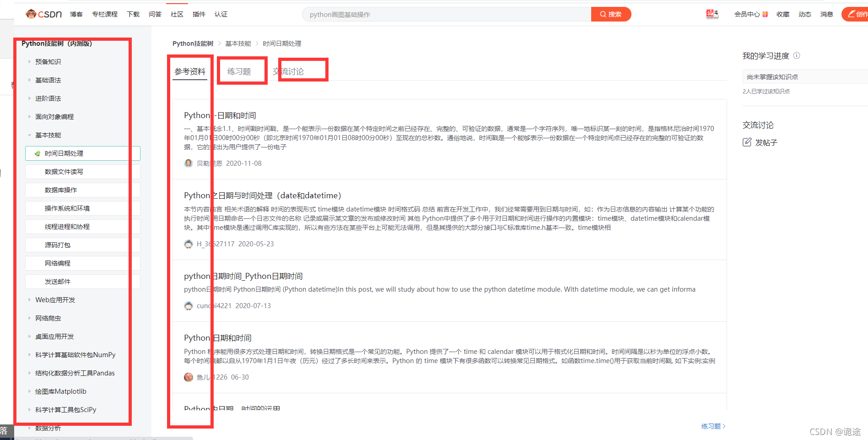Viewport: 868px width, 440px height.
Task: Click the 创作 pen icon button
Action: 854,14
